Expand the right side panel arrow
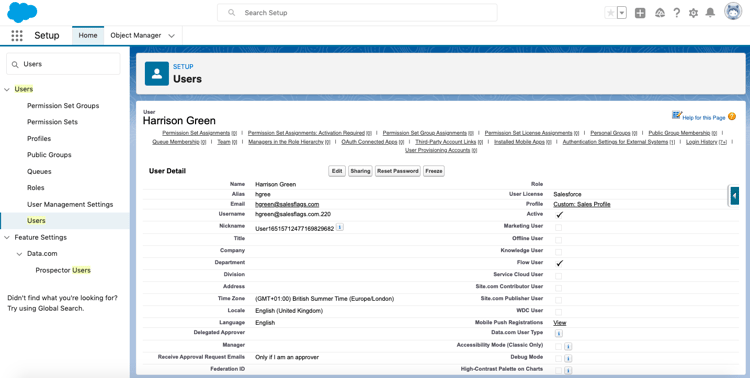 point(734,196)
